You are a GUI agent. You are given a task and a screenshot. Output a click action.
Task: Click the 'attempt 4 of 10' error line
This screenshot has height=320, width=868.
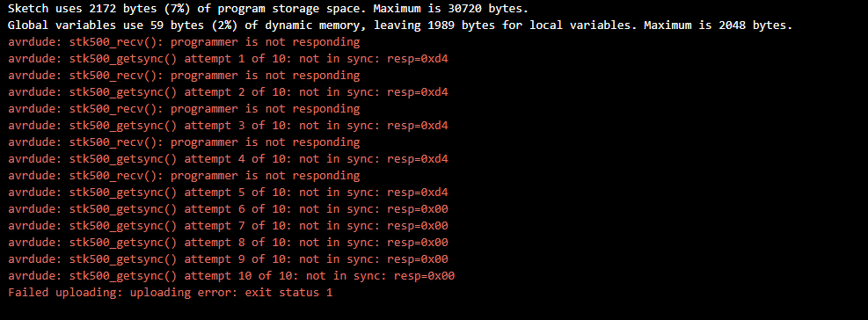pos(228,159)
